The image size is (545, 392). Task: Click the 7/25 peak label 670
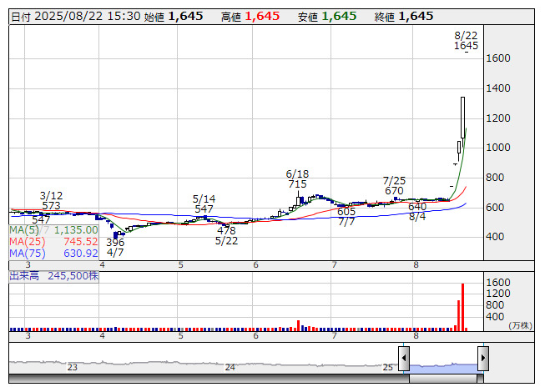pos(394,191)
